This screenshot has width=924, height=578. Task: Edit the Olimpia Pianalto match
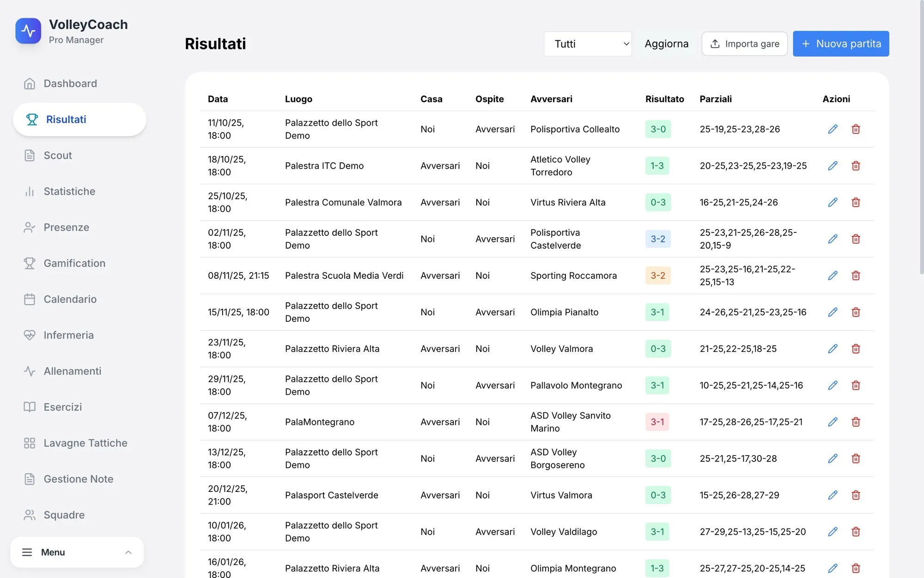pos(833,312)
